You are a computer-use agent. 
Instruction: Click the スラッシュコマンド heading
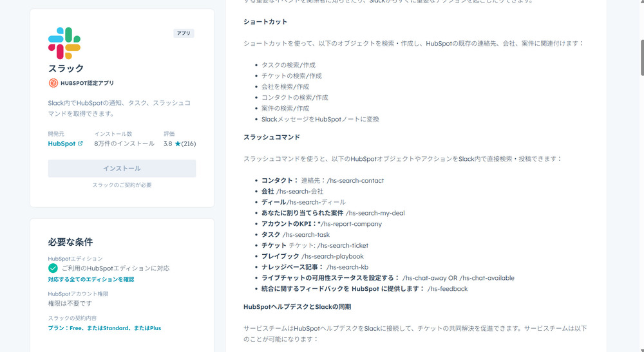[x=272, y=137]
